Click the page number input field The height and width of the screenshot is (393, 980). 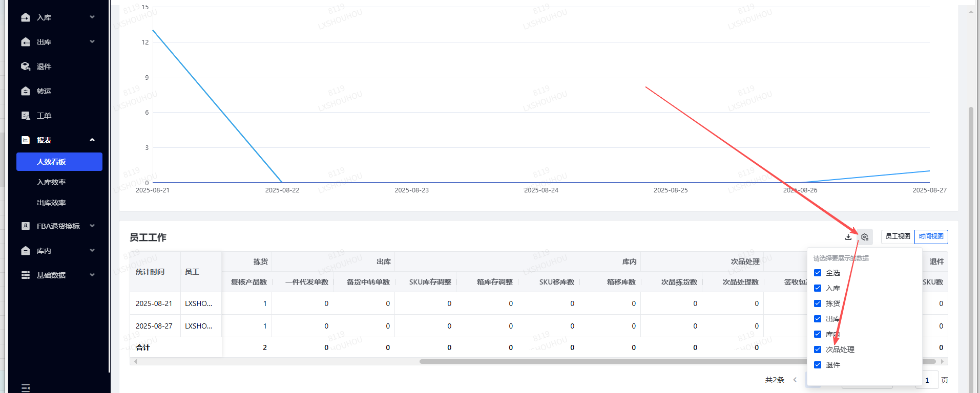coord(927,380)
